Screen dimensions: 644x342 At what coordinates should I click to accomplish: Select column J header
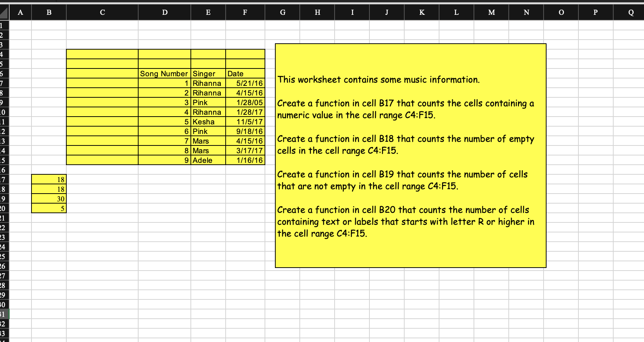point(387,13)
